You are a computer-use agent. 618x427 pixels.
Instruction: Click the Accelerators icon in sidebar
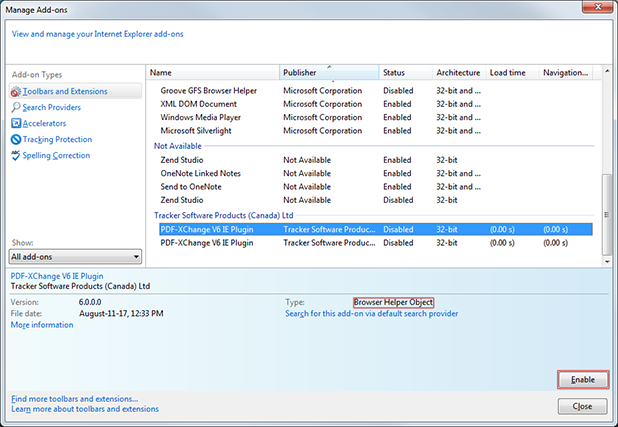click(15, 124)
